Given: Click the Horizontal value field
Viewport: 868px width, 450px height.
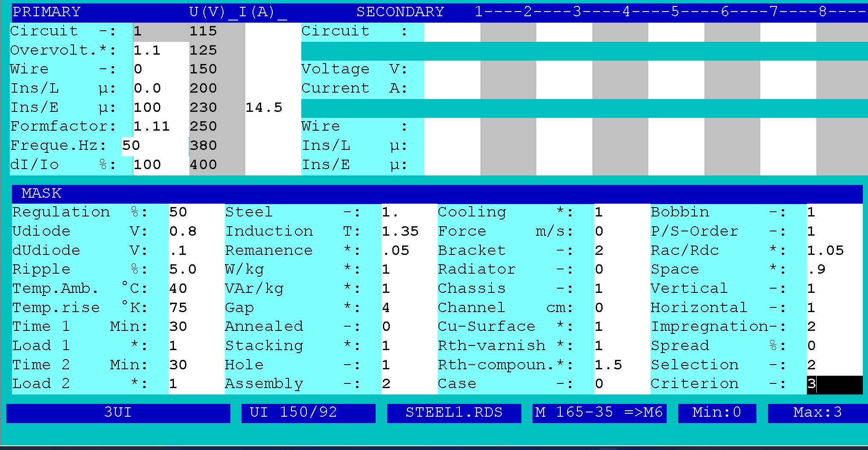Looking at the screenshot, I should click(835, 308).
